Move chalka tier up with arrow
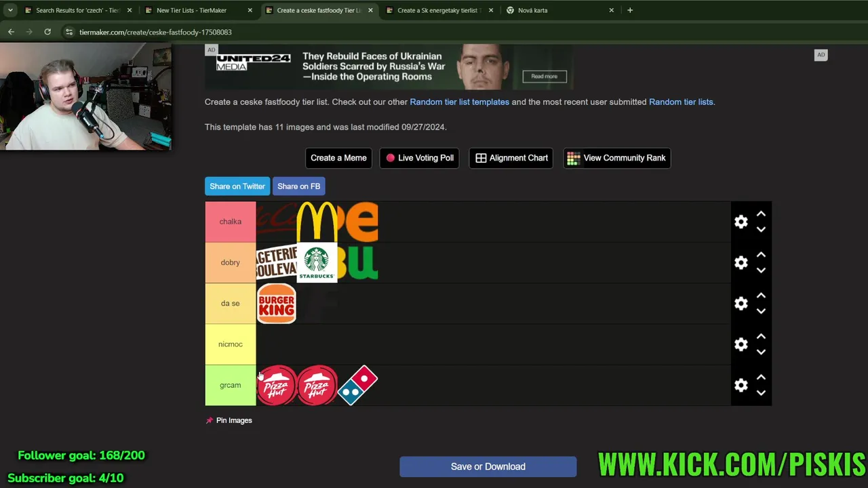Image resolution: width=868 pixels, height=488 pixels. (761, 214)
